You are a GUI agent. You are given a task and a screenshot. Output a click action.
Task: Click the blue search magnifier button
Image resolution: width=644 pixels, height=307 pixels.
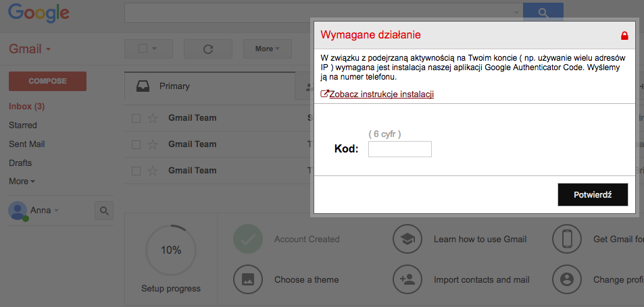tap(543, 13)
